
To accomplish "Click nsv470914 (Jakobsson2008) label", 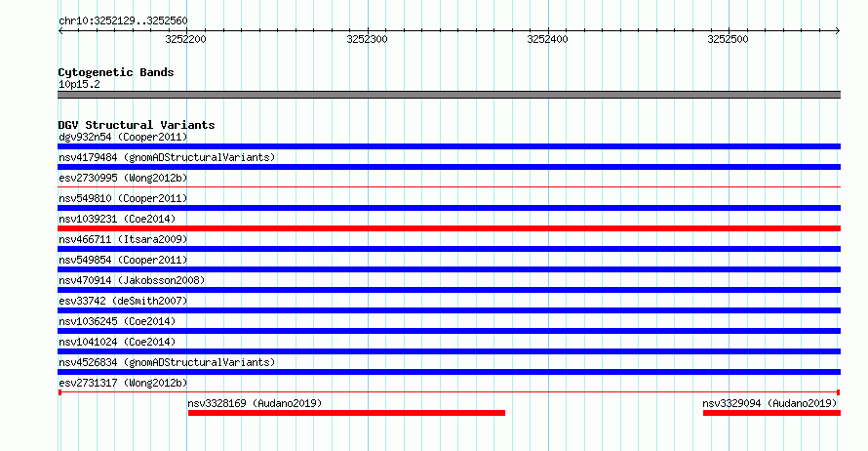I will (132, 280).
